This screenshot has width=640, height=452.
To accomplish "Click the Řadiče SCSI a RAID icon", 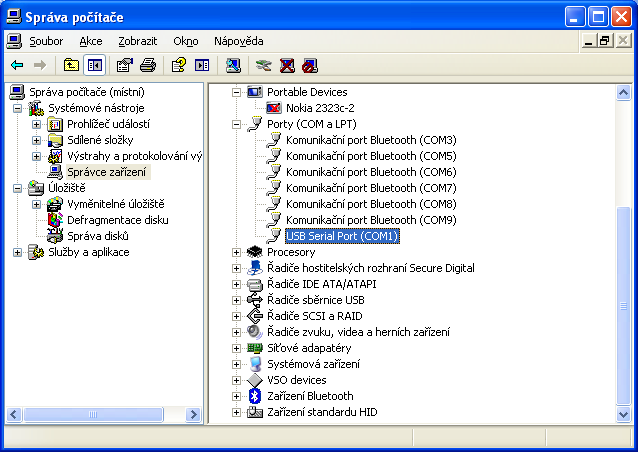I will click(x=255, y=316).
